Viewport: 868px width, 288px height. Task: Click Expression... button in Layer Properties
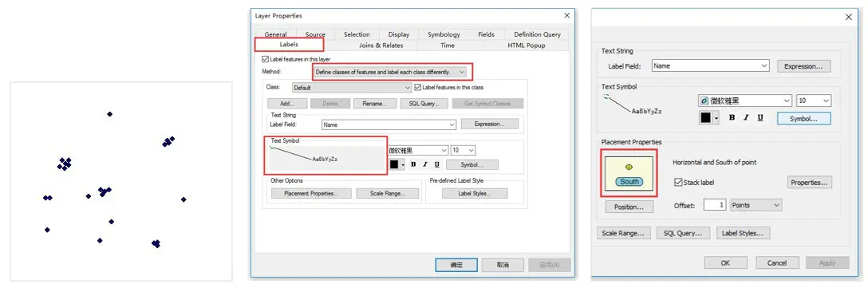coord(489,124)
